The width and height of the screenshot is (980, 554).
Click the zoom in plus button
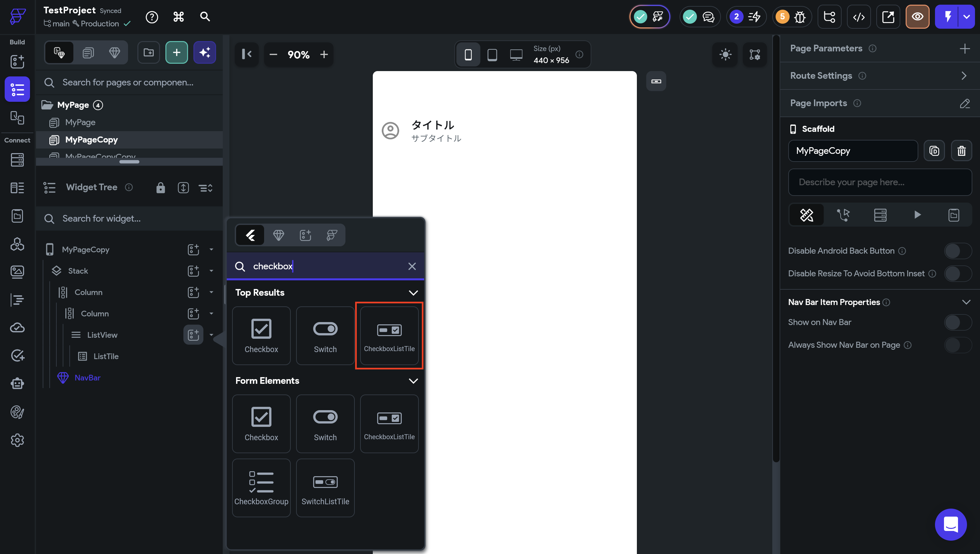[x=324, y=55]
